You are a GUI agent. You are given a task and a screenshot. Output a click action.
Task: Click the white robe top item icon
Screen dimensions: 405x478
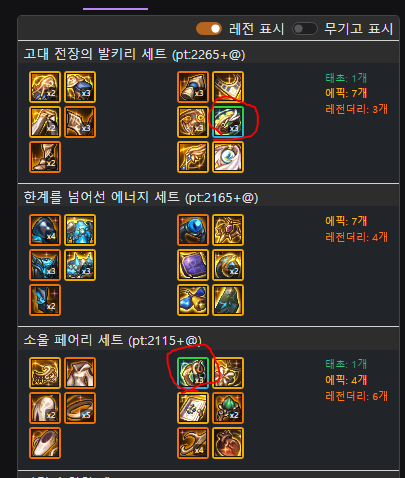tap(80, 373)
